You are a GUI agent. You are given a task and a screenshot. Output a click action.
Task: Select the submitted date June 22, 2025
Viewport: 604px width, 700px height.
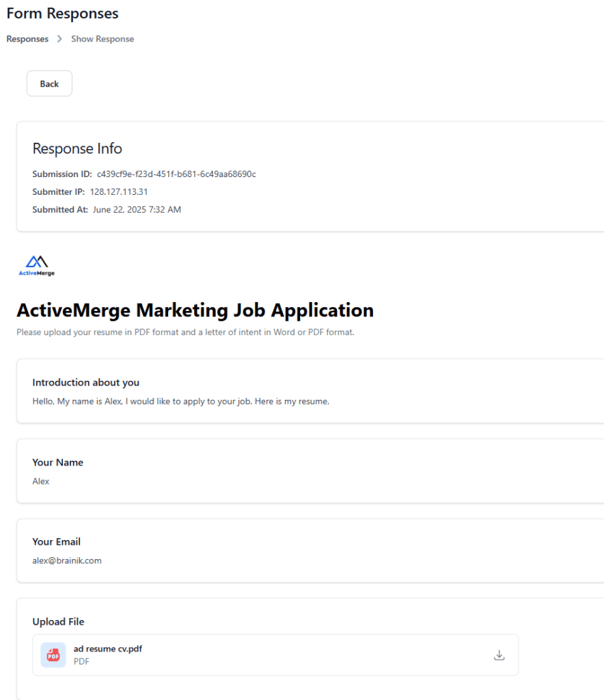click(x=120, y=210)
